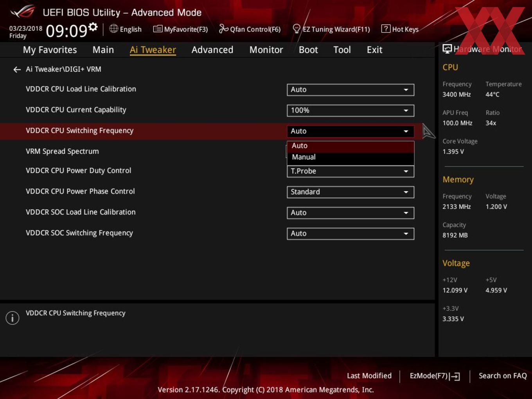Go back with left arrow icon
This screenshot has height=399, width=532.
(17, 70)
